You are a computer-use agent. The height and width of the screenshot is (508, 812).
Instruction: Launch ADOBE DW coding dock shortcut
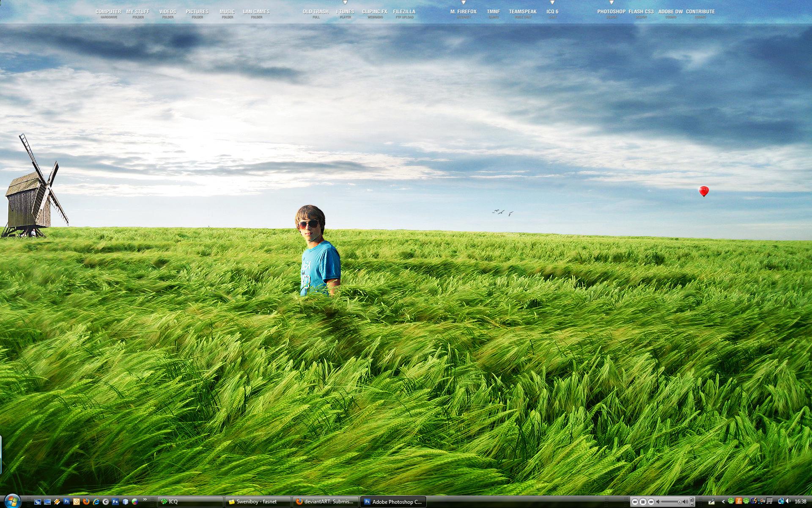(x=671, y=14)
